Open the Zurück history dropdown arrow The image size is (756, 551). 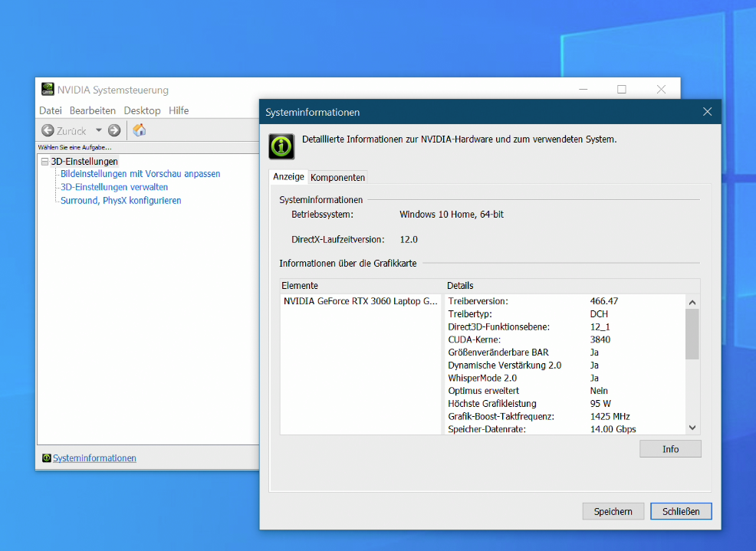pyautogui.click(x=99, y=130)
